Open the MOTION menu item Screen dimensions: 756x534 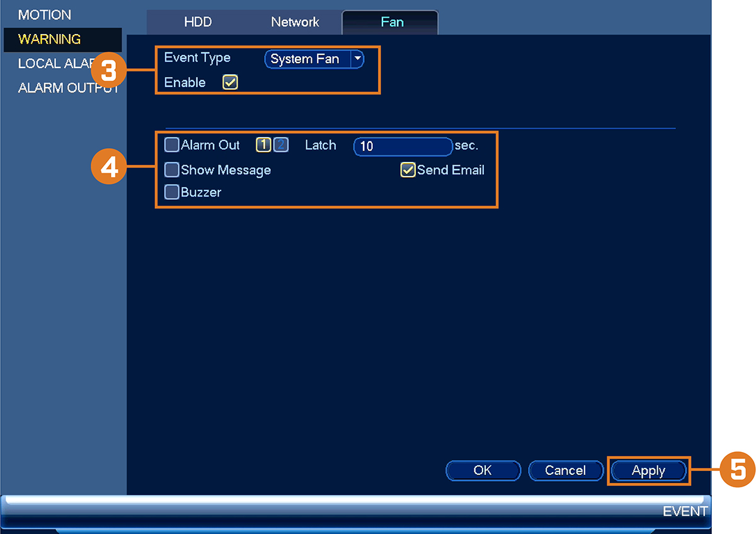point(45,15)
